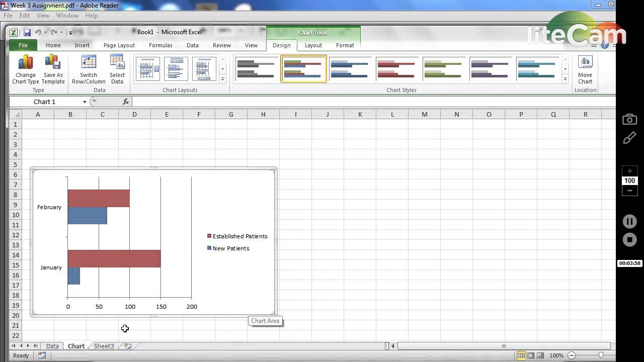Click the Change Chart Type icon

26,69
